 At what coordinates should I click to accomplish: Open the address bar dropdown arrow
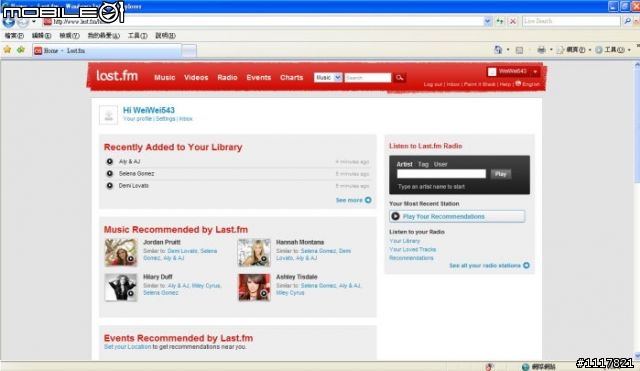[x=487, y=21]
